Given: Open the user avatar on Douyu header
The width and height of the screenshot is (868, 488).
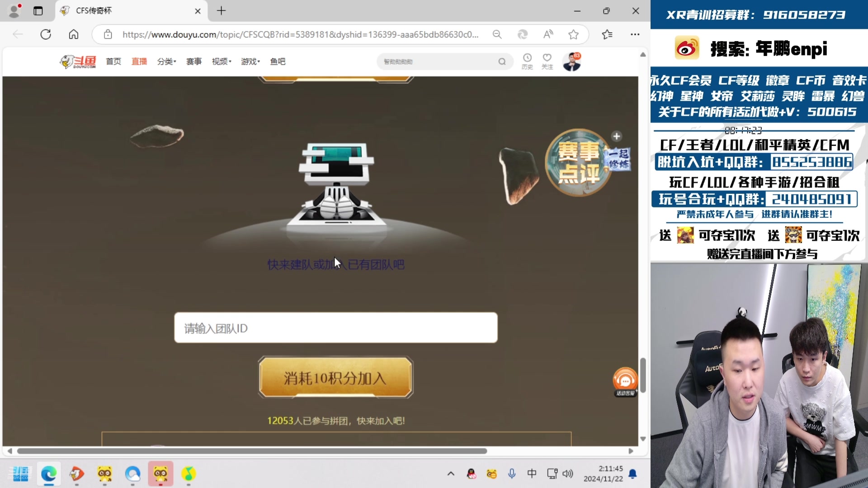Looking at the screenshot, I should pos(571,62).
